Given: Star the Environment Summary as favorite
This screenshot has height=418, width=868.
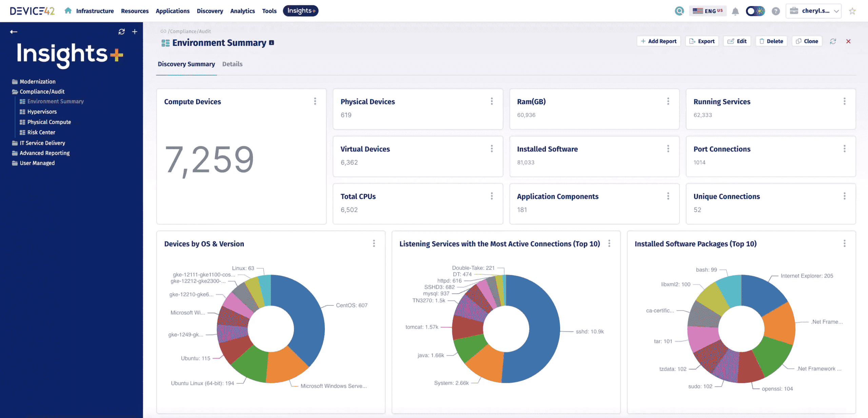Looking at the screenshot, I should 852,11.
